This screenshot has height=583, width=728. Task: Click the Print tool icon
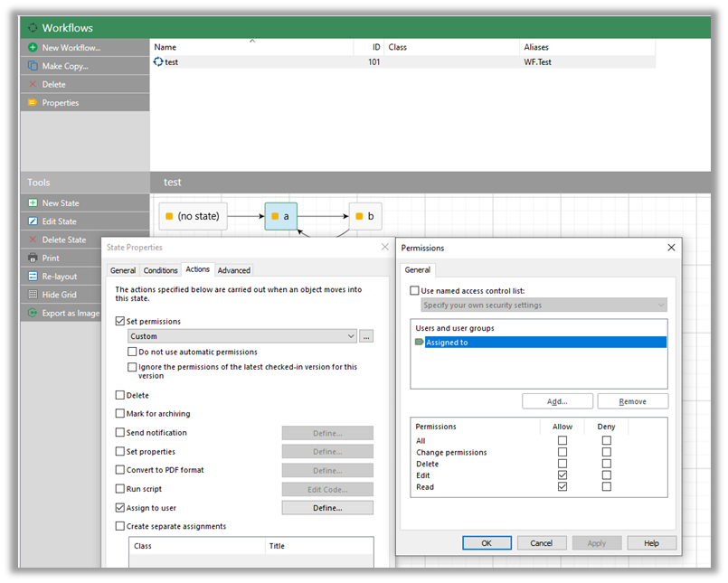(33, 259)
